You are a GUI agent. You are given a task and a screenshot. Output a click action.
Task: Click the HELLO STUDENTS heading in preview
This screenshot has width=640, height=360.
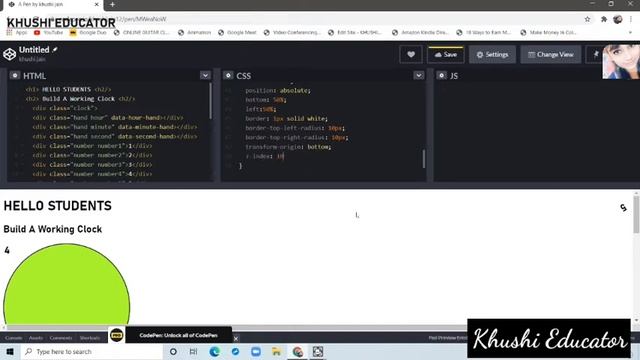(58, 206)
